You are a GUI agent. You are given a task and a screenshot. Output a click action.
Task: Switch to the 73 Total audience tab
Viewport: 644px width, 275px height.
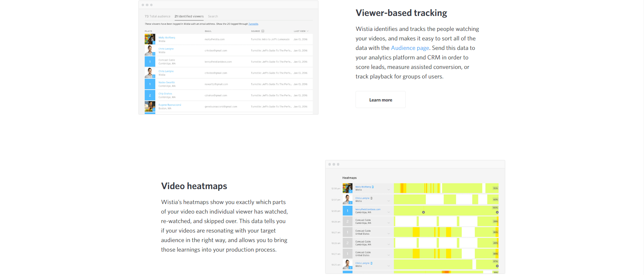(x=158, y=16)
